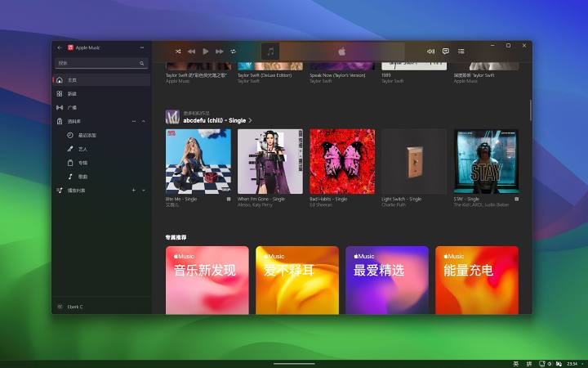Open the volume control speaker icon

(431, 51)
